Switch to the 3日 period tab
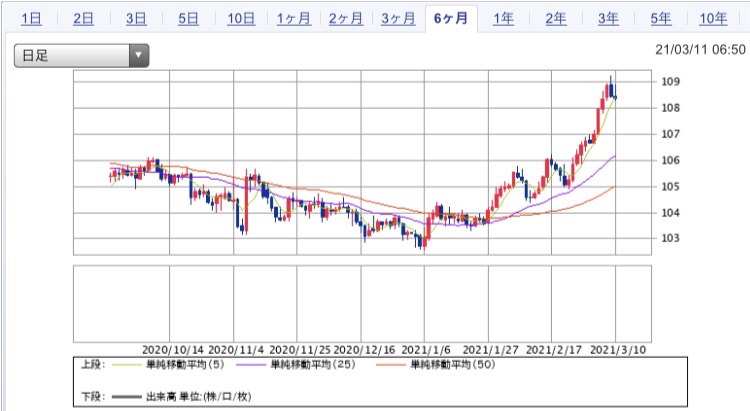This screenshot has height=411, width=750. (x=136, y=19)
